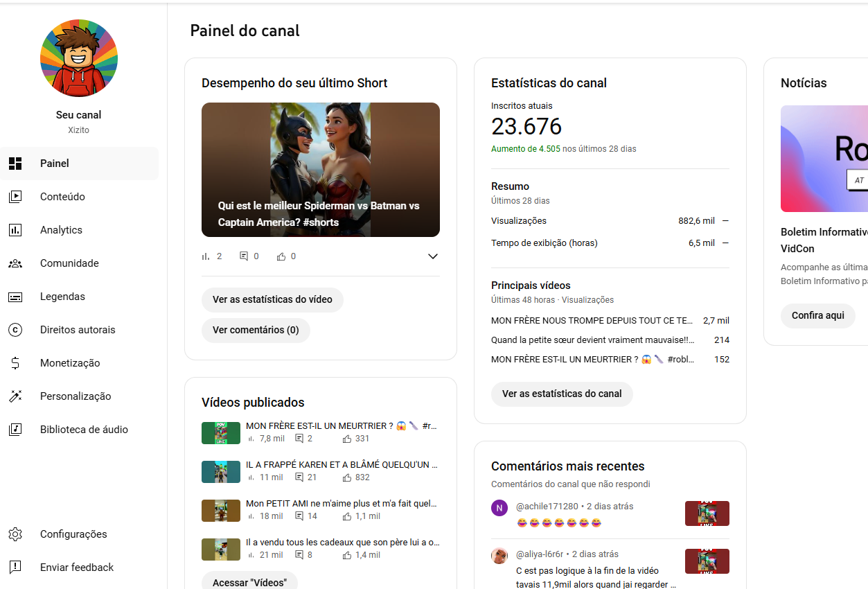Open the Comunidade section
The image size is (868, 589).
[x=79, y=263]
